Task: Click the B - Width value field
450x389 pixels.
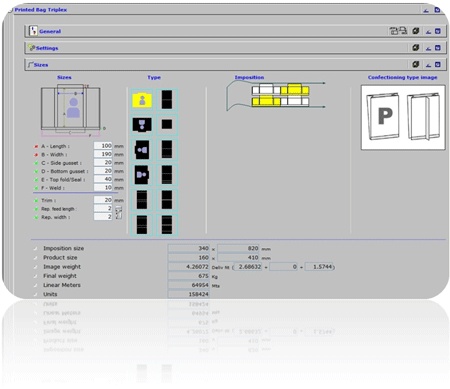Action: pyautogui.click(x=103, y=154)
